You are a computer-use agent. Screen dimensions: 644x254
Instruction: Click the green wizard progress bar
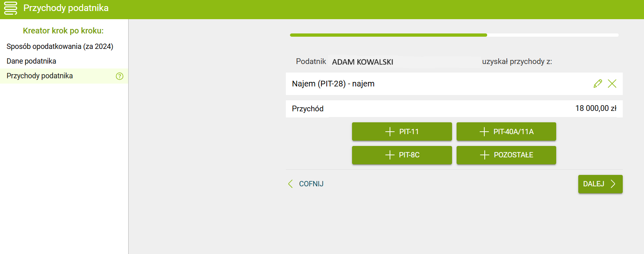388,35
